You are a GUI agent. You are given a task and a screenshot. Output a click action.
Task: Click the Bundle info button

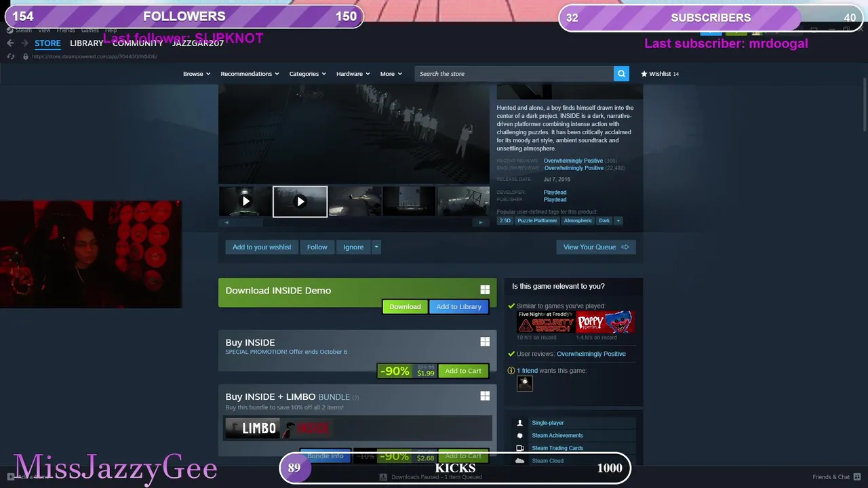point(325,455)
